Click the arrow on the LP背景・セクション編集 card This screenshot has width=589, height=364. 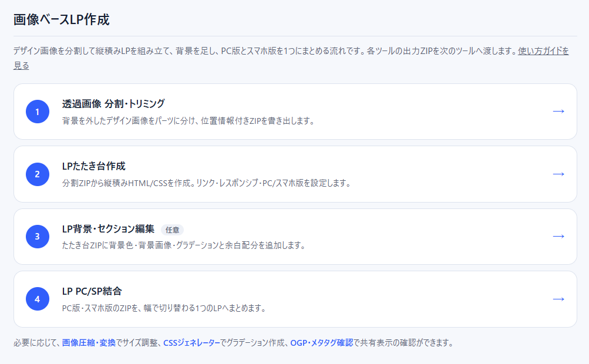click(558, 236)
